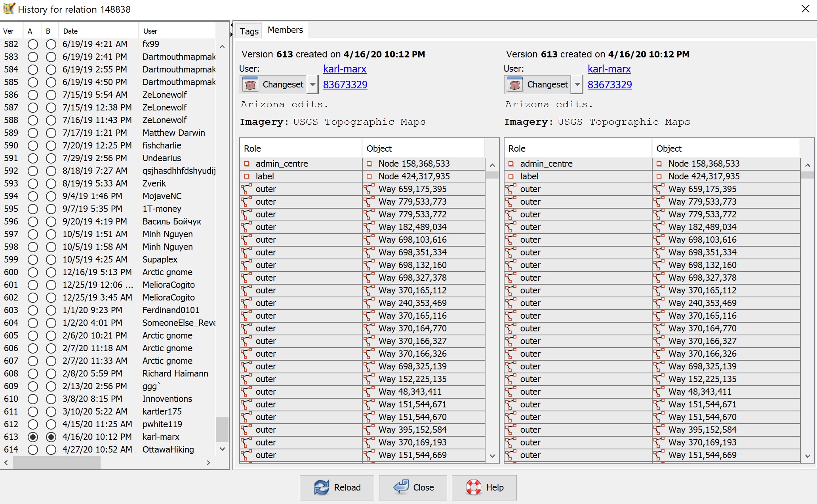817x504 pixels.
Task: Open changeset 83673329 link in left pane
Action: coord(345,85)
